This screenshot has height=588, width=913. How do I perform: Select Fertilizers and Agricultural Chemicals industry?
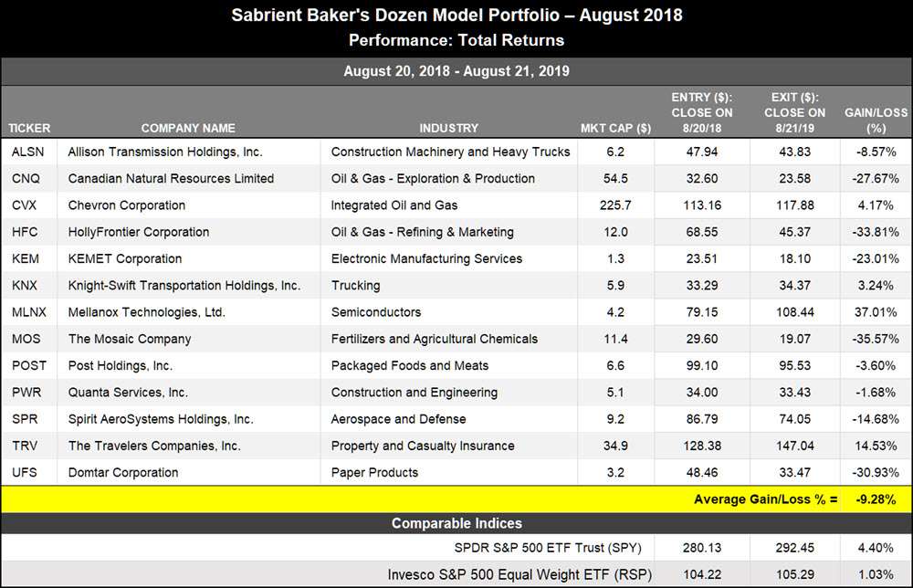coord(435,340)
